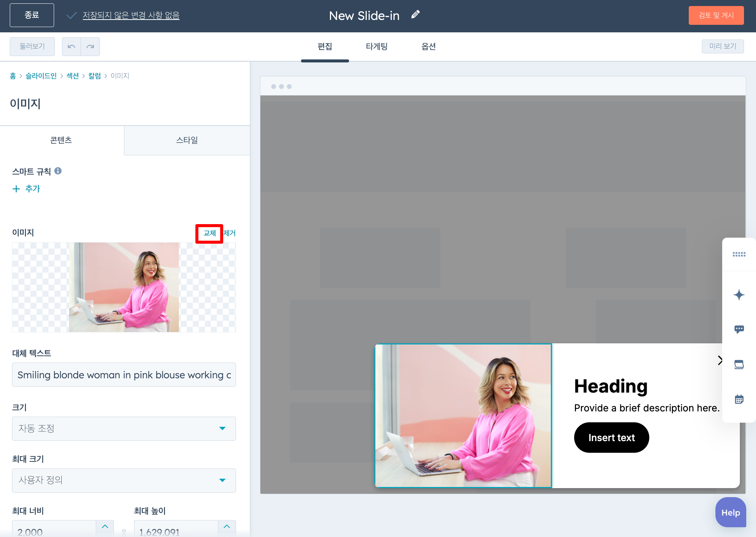Go to 칼럼 in the breadcrumb
Screen dimensions: 756x537
(94, 76)
